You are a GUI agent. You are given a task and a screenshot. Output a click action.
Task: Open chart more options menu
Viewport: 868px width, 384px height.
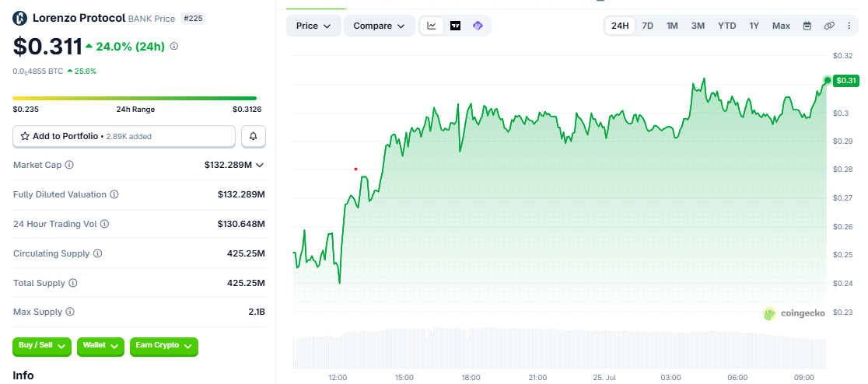coord(849,26)
